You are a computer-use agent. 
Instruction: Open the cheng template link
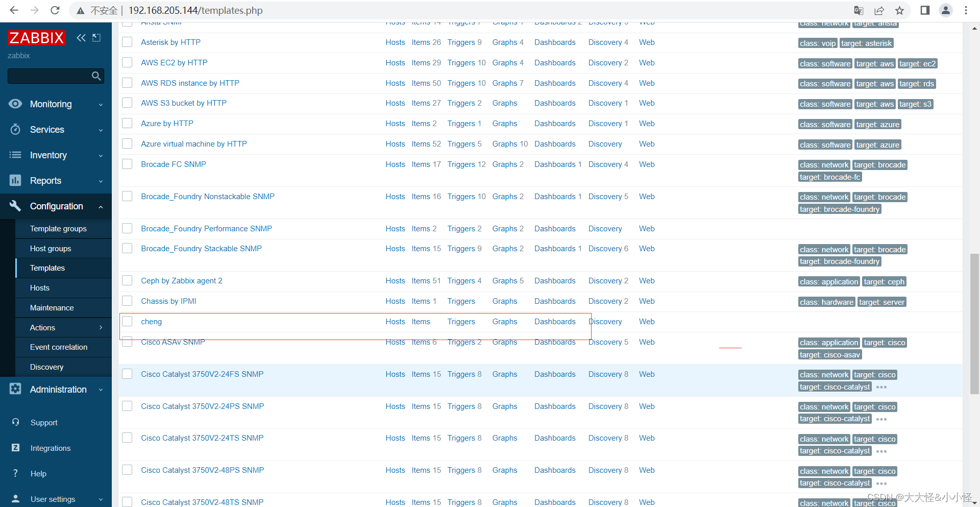click(x=151, y=321)
